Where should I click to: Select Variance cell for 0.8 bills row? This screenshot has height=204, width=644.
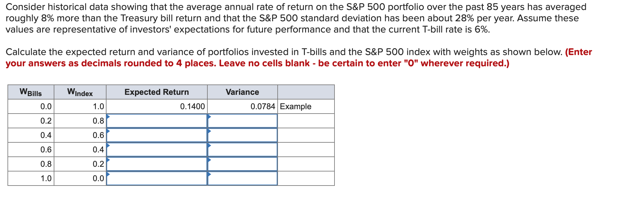point(242,164)
